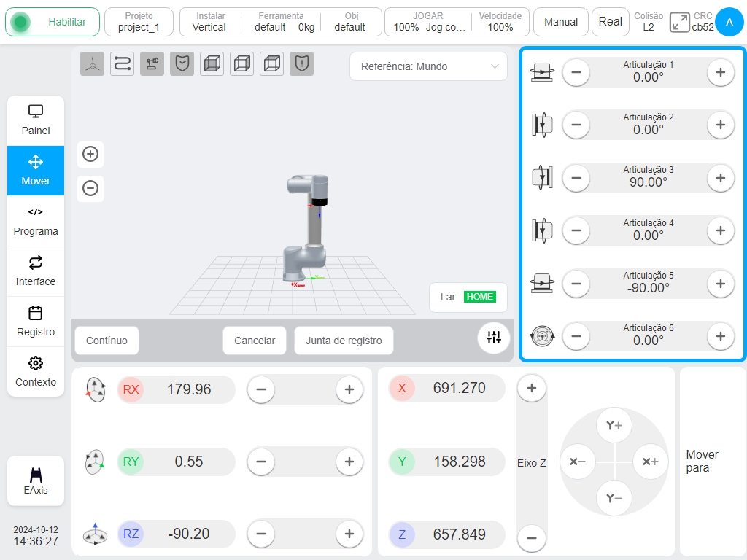Expand the Referência: Mundo dropdown
Image resolution: width=747 pixels, height=560 pixels.
coord(428,66)
